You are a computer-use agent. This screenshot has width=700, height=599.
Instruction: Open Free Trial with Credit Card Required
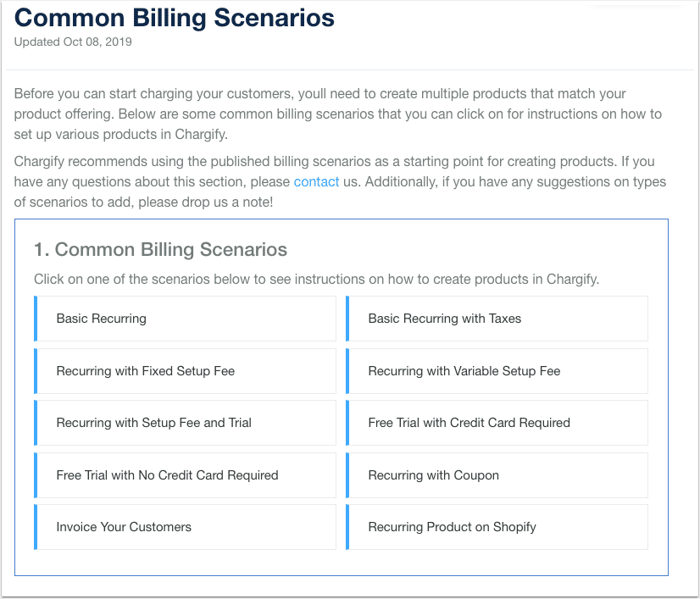[469, 423]
